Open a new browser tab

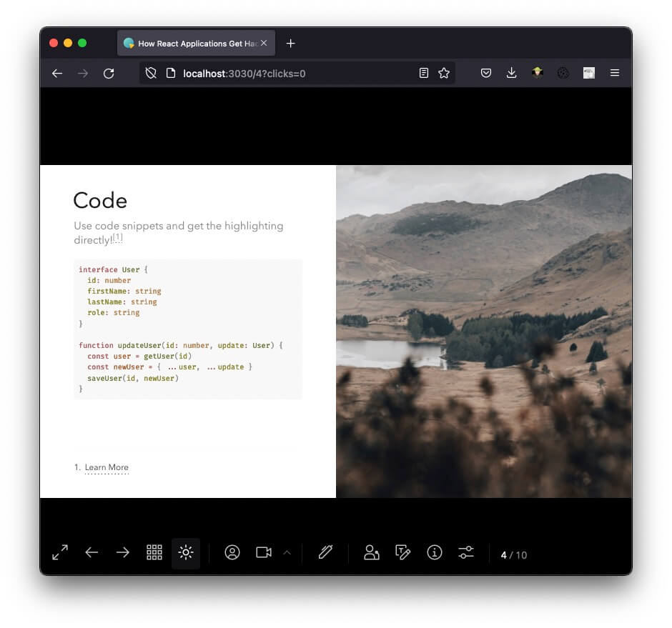290,44
